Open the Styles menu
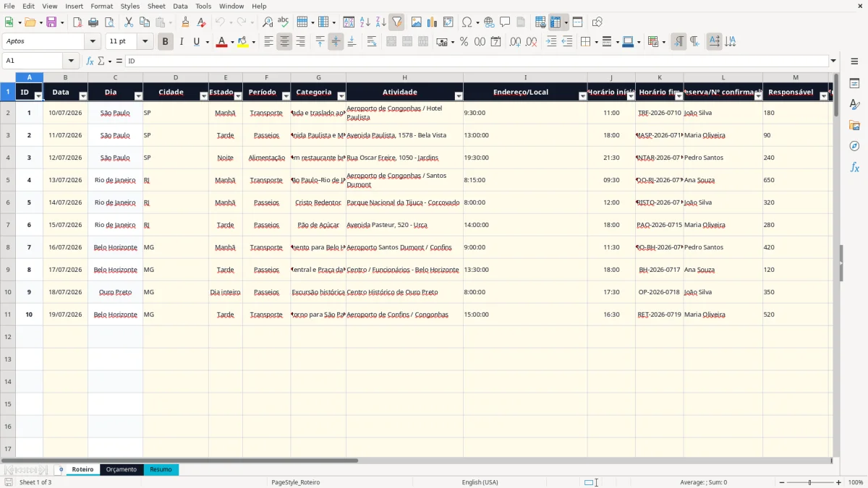 coord(130,6)
